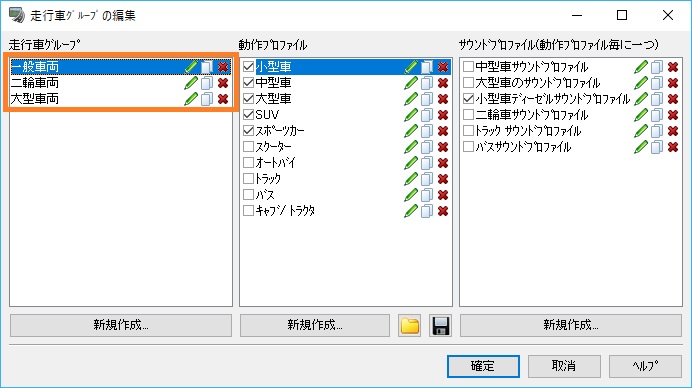Click 新規作成 under vehicle groups
Screen dimensions: 692x388
120,326
